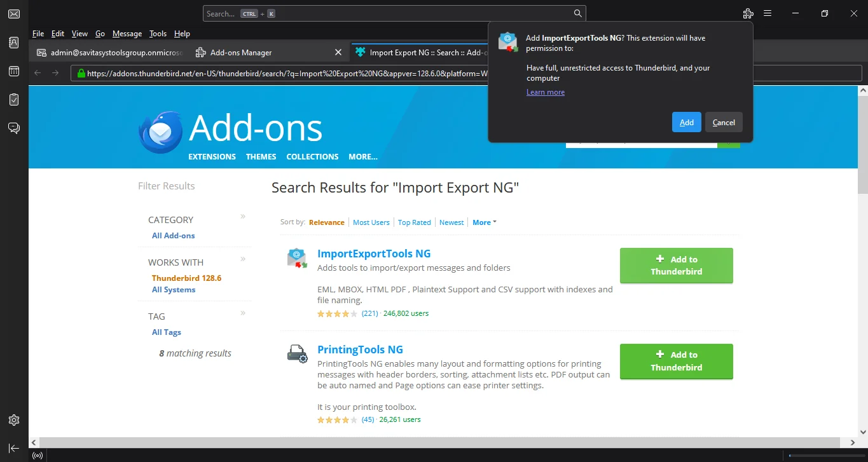The image size is (868, 462).
Task: Open the Tasks space
Action: point(14,100)
